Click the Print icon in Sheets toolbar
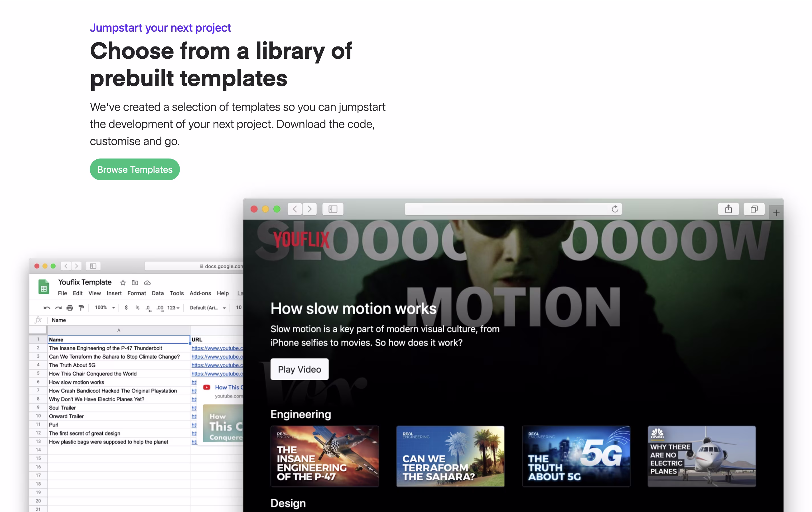This screenshot has width=812, height=512. click(70, 307)
